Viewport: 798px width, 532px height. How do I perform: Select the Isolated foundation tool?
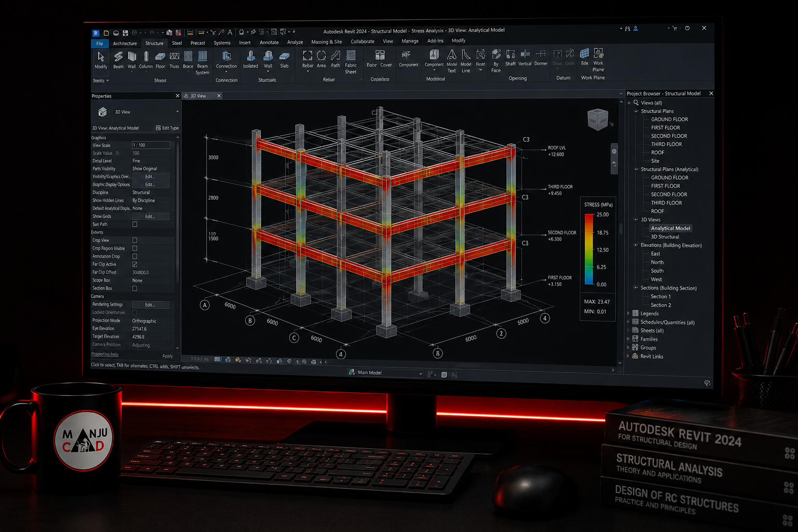click(x=250, y=60)
